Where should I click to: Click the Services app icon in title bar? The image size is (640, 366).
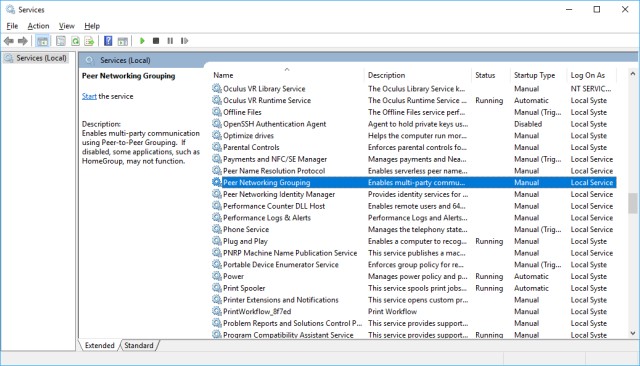10,9
